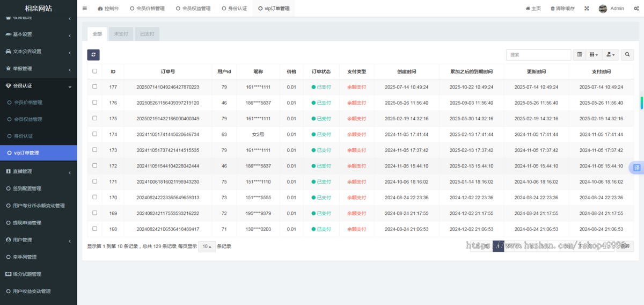Click the 搜索 search input field

pos(538,55)
